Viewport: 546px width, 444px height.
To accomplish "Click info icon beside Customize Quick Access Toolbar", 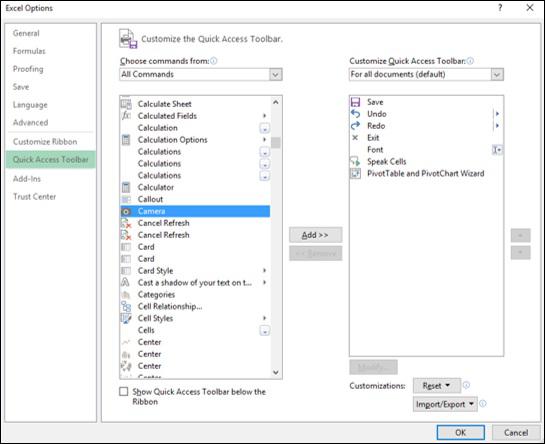I will pyautogui.click(x=470, y=61).
